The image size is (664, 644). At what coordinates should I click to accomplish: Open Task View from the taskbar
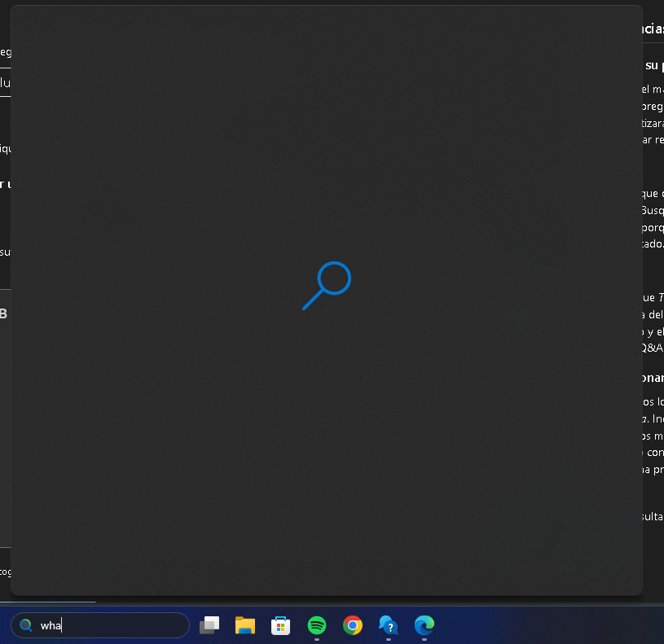pyautogui.click(x=209, y=625)
